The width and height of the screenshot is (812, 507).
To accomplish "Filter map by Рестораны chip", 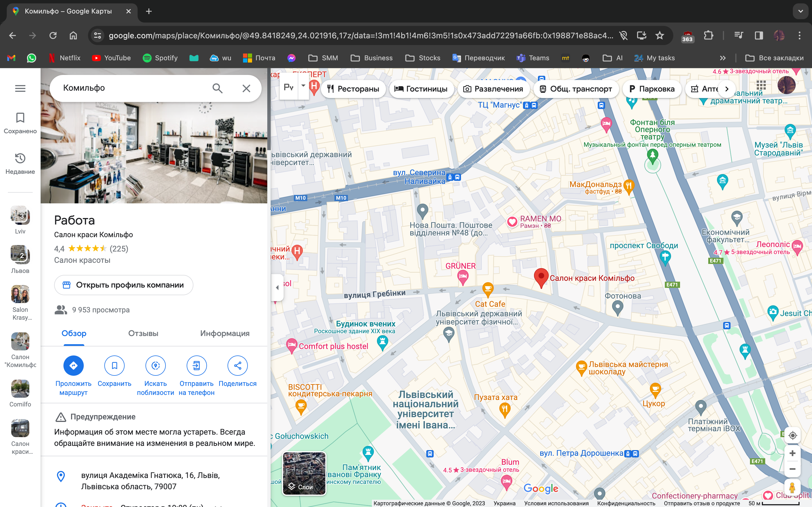I will coord(353,89).
